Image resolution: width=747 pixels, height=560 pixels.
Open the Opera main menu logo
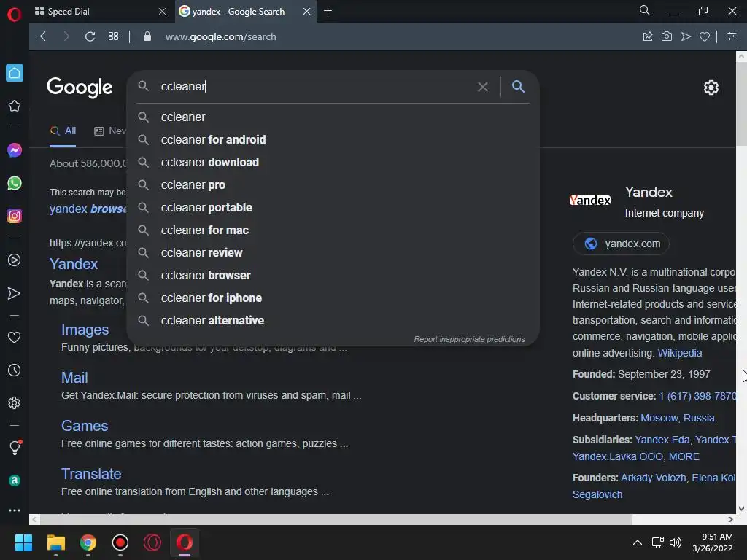15,15
